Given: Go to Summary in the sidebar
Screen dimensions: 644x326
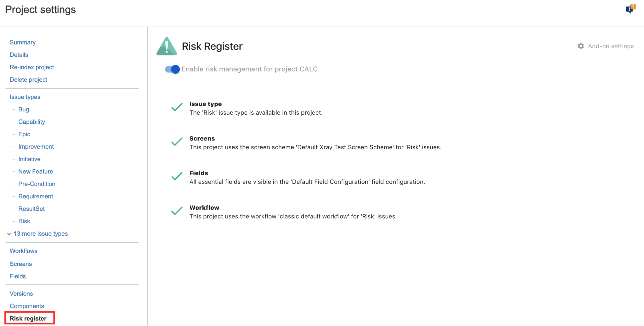Looking at the screenshot, I should pyautogui.click(x=23, y=43).
